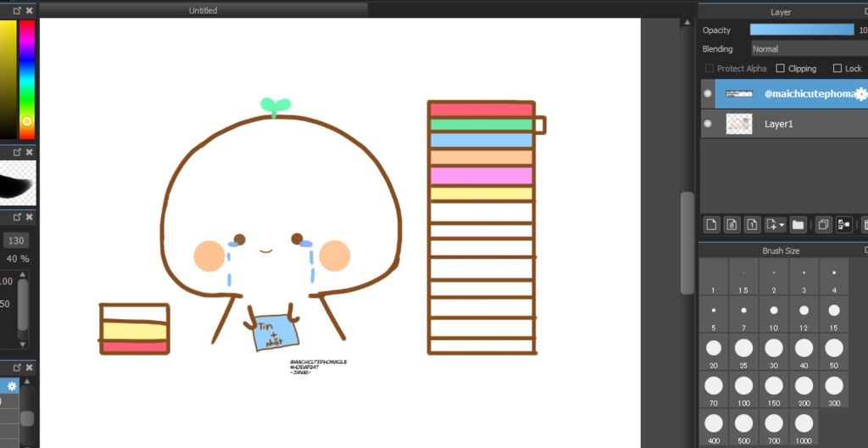
Task: Select brush size 20 preset
Action: pos(713,352)
